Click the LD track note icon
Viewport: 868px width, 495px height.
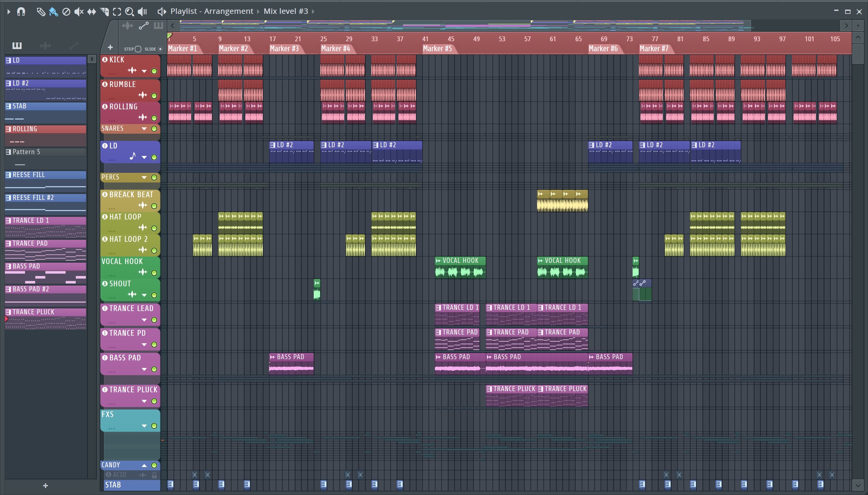tap(133, 156)
